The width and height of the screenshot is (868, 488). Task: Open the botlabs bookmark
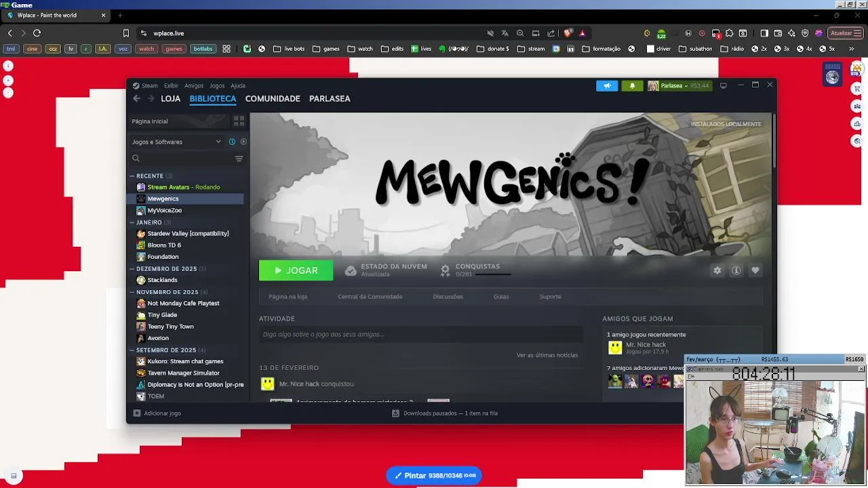(x=203, y=49)
